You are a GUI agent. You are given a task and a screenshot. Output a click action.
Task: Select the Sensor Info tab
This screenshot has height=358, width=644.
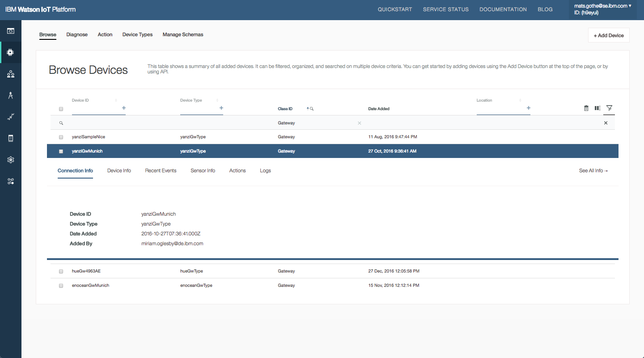[203, 170]
